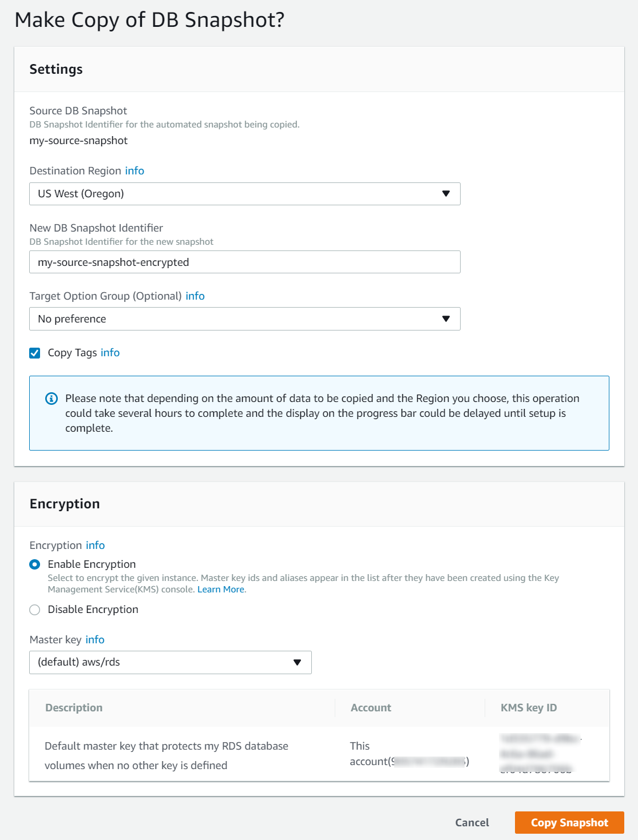This screenshot has height=840, width=638.
Task: Select the Disable Encryption option
Action: click(x=34, y=610)
